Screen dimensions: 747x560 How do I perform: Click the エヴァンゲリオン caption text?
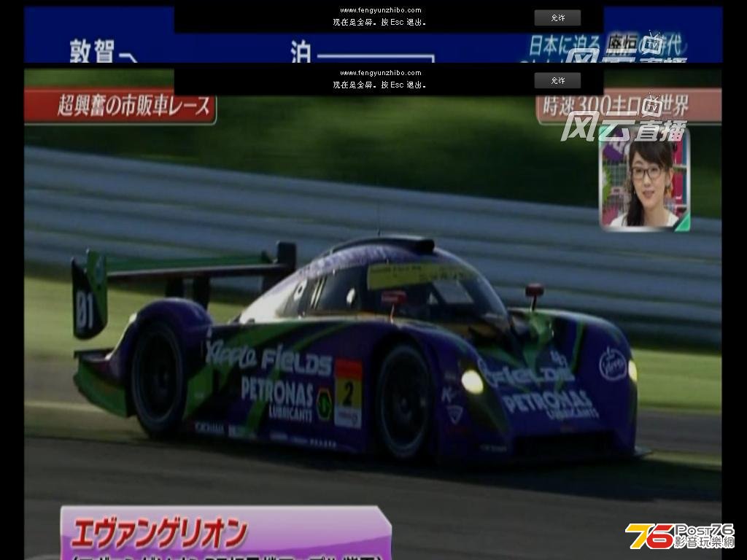click(159, 533)
